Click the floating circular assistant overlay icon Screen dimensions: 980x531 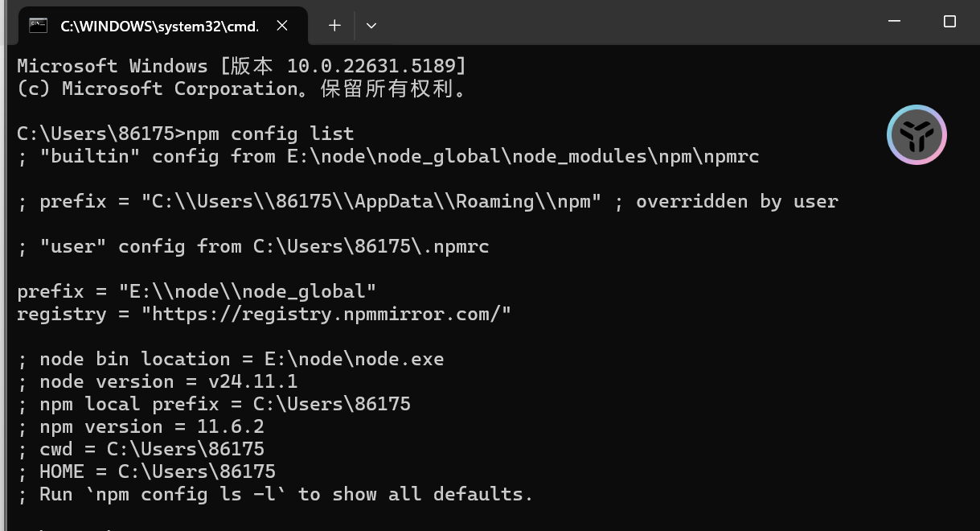916,134
